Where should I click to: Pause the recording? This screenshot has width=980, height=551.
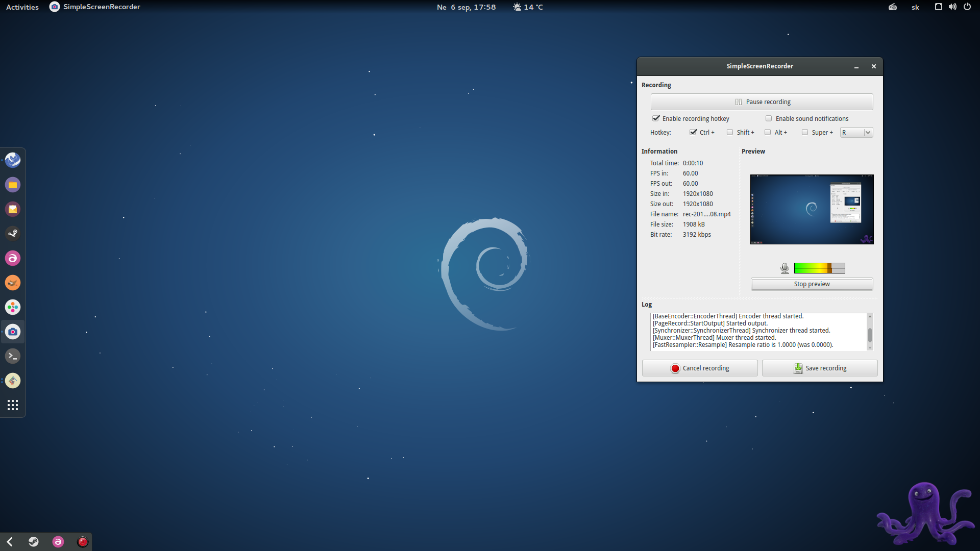[762, 102]
